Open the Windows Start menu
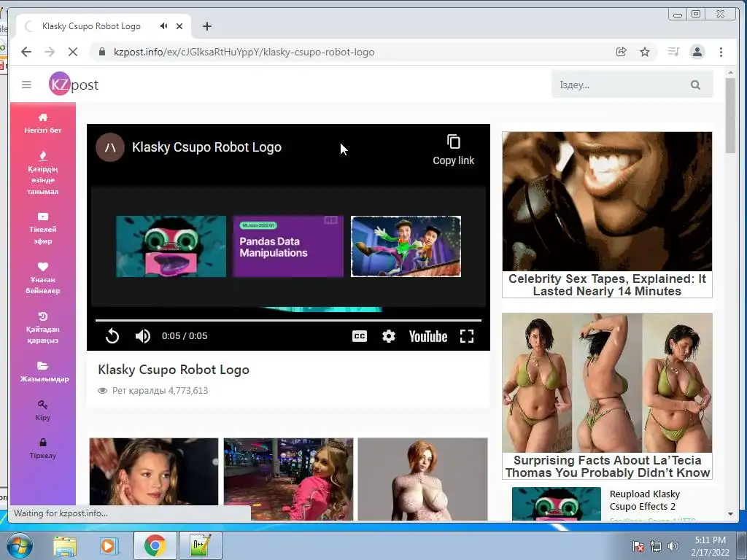Screen dimensions: 747x560 (x=19, y=545)
